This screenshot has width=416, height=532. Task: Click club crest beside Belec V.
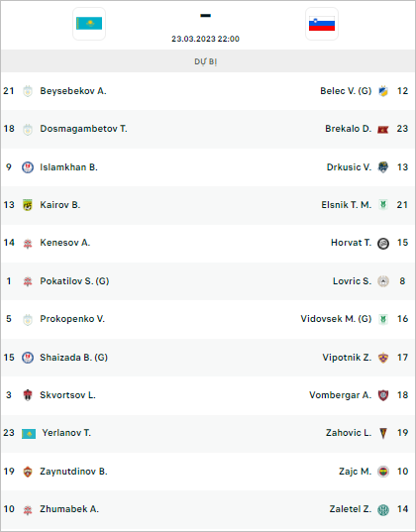[x=383, y=91]
